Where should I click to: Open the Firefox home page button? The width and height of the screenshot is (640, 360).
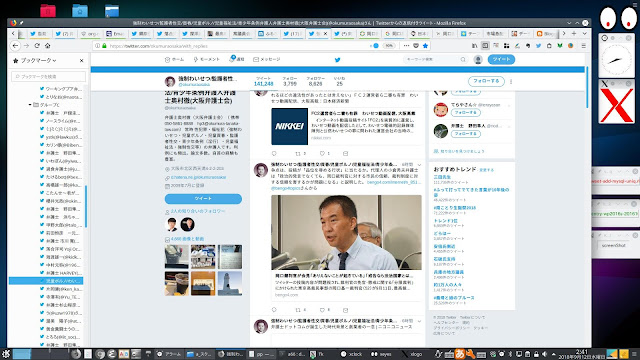(48, 46)
